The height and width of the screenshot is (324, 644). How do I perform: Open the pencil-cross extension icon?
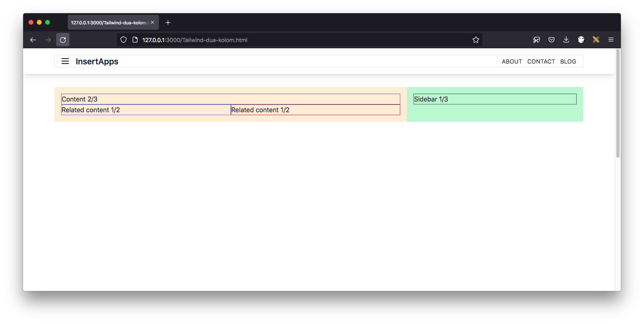[596, 40]
